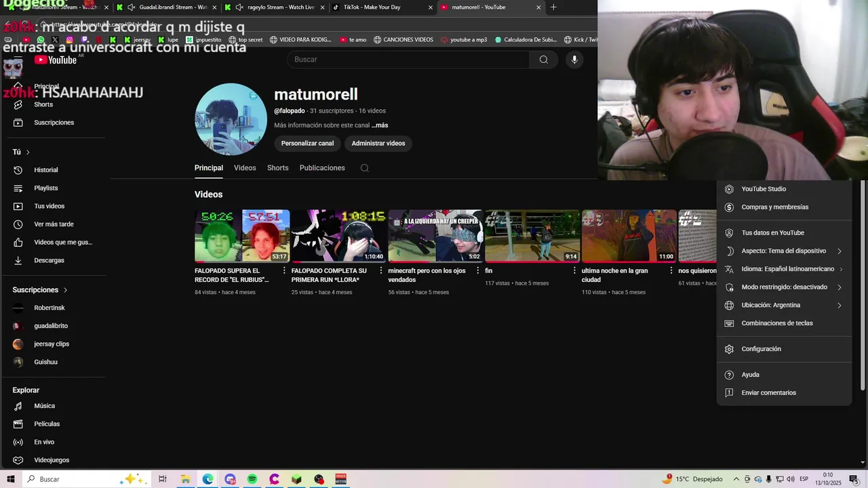Click the YouTube Buscar search field

408,60
